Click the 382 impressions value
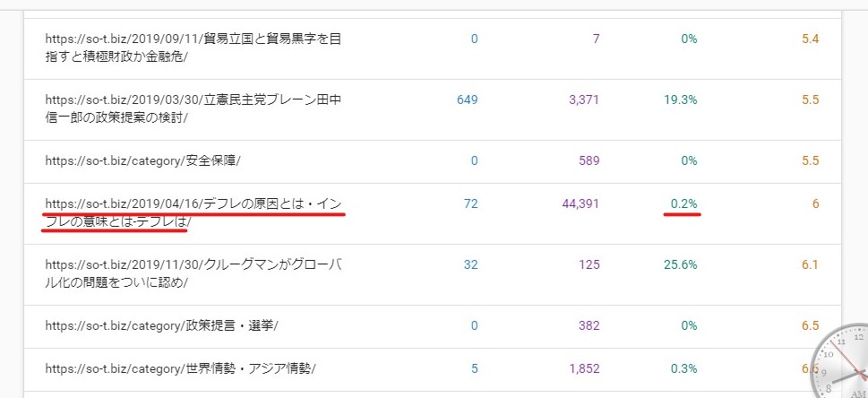 (589, 325)
